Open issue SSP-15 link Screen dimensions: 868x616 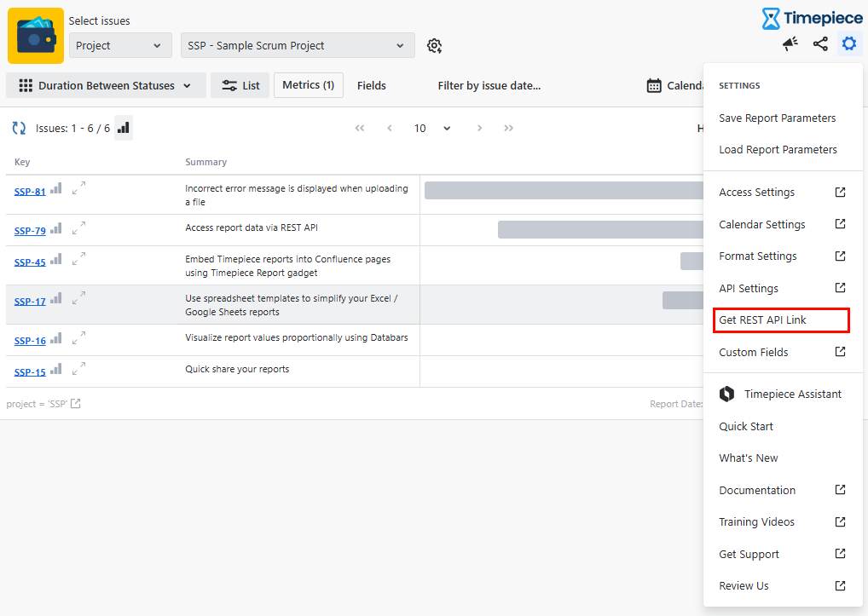30,372
